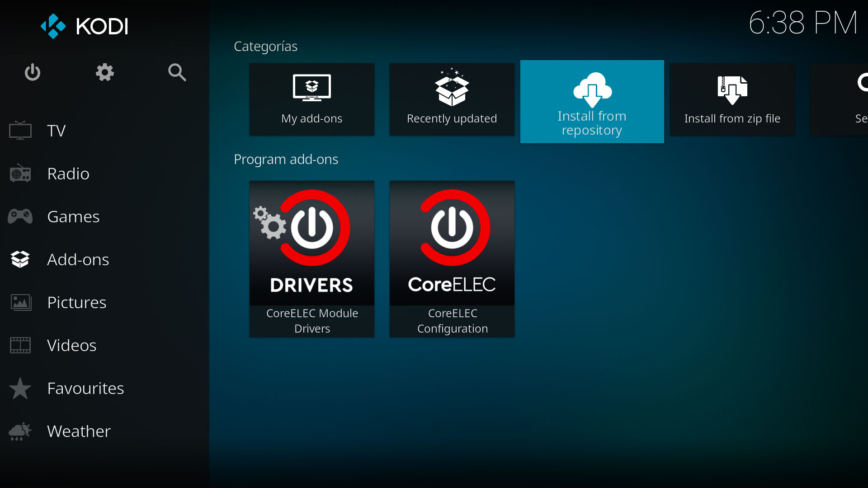Click the monitor icon in My add-ons
The height and width of the screenshot is (488, 868).
point(312,88)
